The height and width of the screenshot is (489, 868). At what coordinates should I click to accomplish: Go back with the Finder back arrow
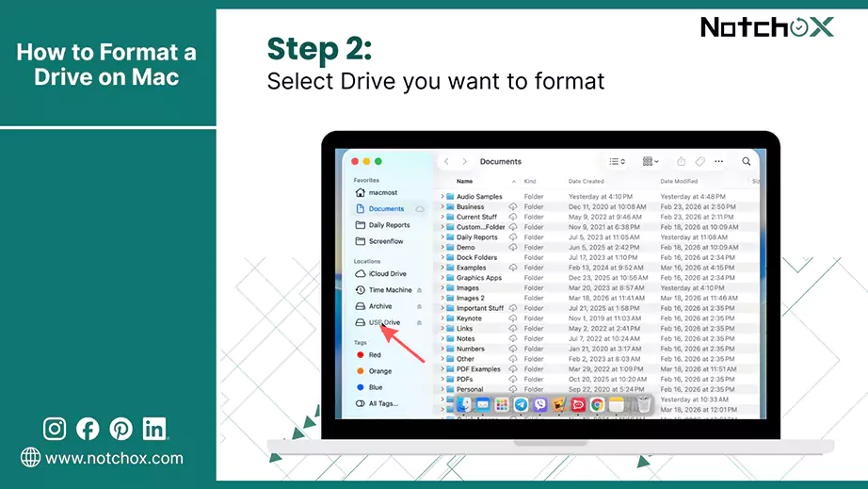(x=446, y=162)
